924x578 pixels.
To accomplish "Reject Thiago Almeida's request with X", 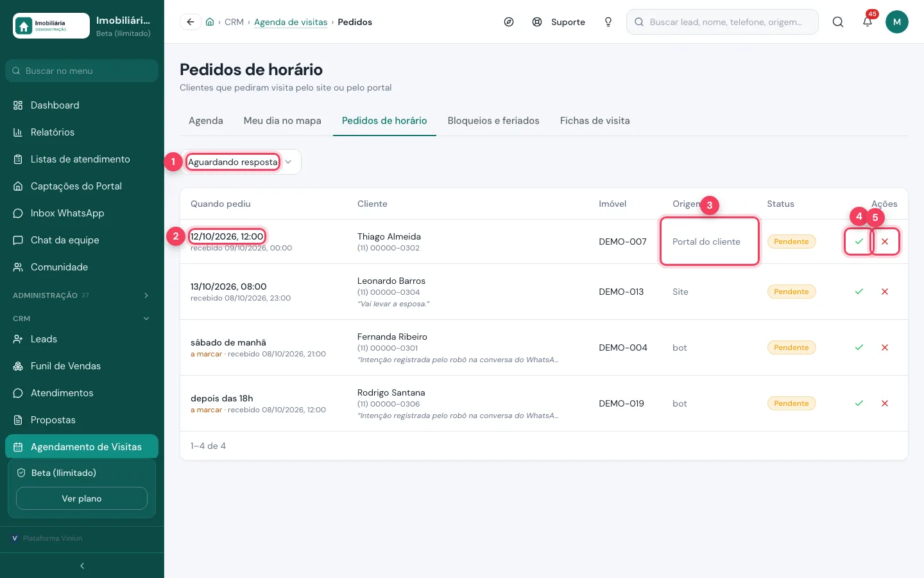I will click(885, 241).
